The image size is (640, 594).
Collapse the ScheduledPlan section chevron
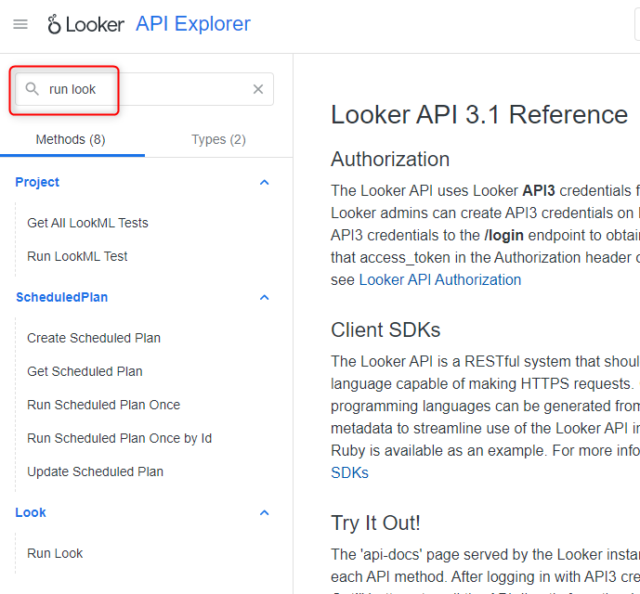click(x=264, y=297)
